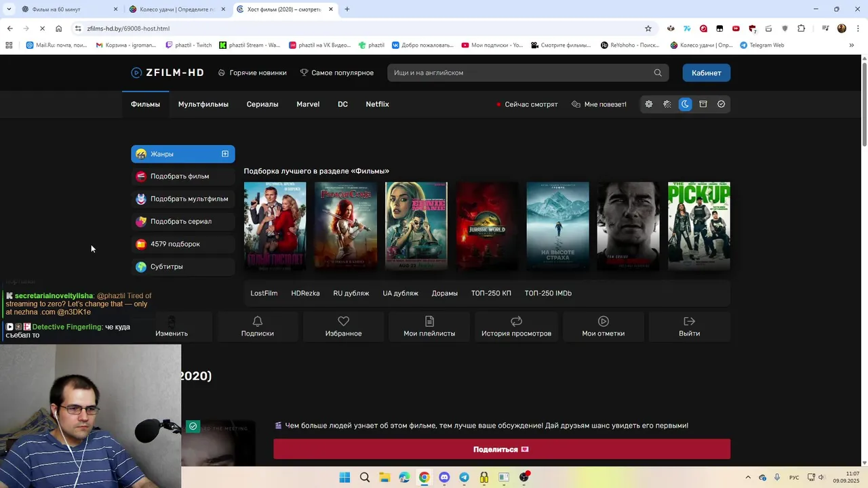This screenshot has height=488, width=868.
Task: Open the На высоте страха poster
Action: pos(557,226)
